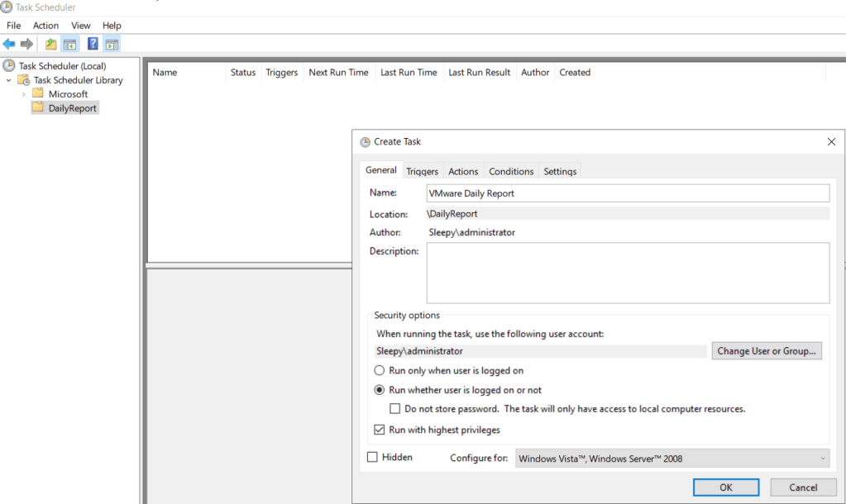This screenshot has height=504, width=846.
Task: Open the Configure for dropdown
Action: 672,459
